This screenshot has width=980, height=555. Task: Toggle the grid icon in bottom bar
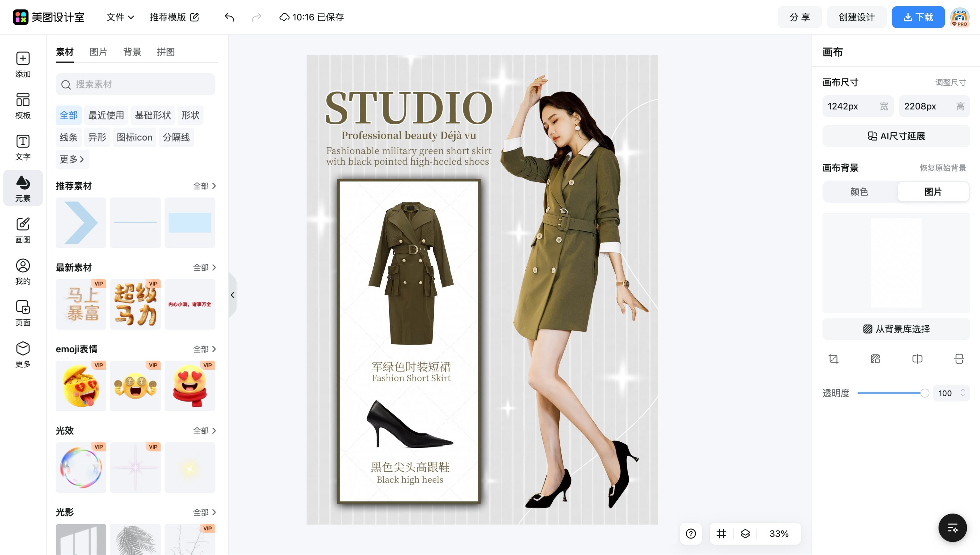click(x=721, y=533)
